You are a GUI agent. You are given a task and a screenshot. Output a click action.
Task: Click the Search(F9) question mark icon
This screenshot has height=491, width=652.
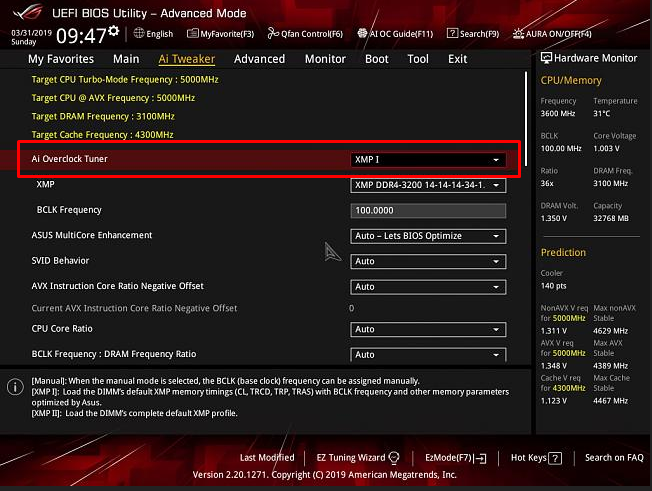tap(452, 33)
